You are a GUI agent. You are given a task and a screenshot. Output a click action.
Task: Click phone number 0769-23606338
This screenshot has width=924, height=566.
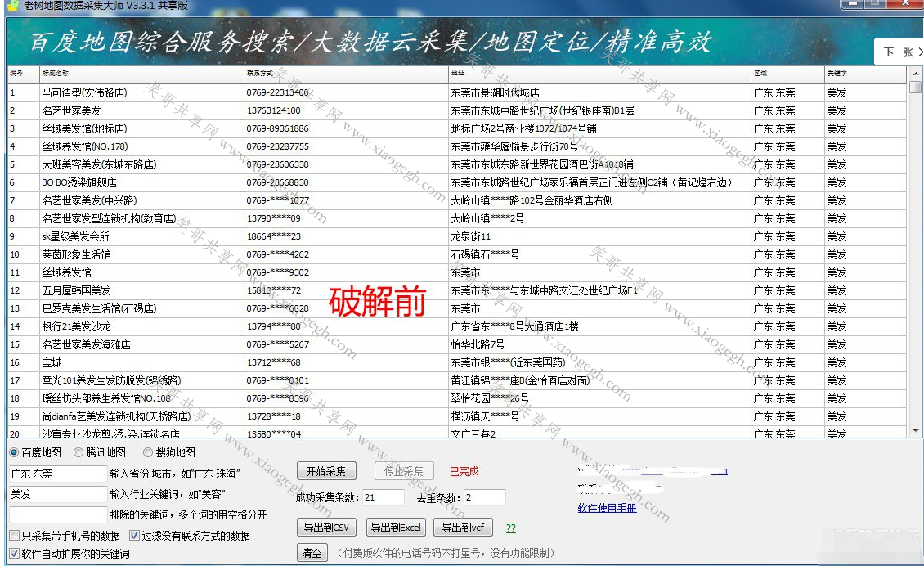tap(277, 164)
